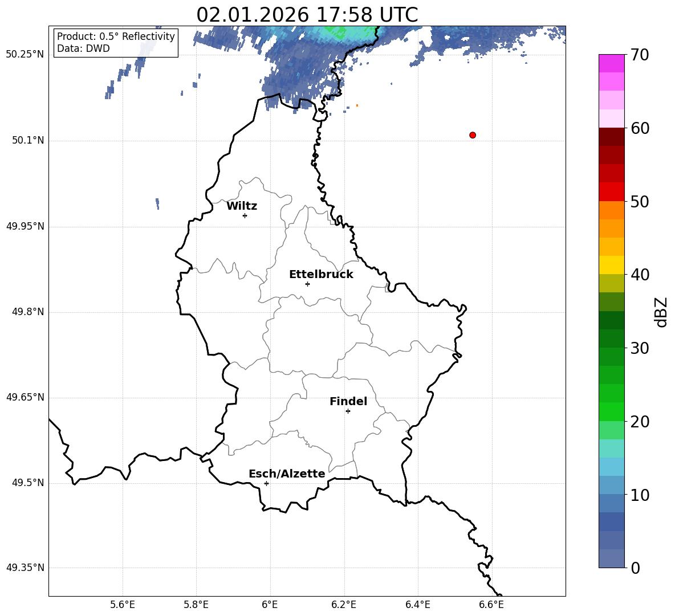
Task: Click the Esch/Alzette city label
Action: pos(287,474)
